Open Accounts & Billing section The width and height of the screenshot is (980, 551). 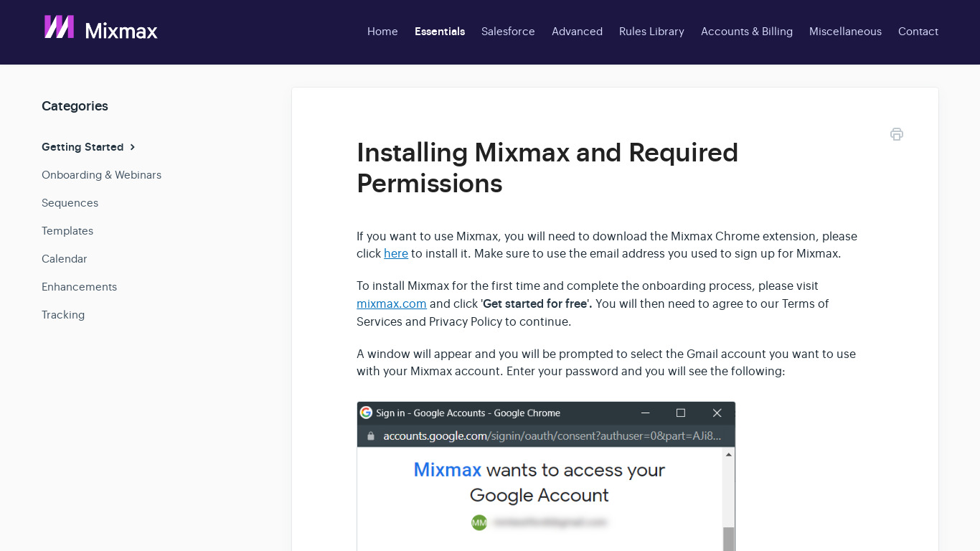pyautogui.click(x=747, y=32)
